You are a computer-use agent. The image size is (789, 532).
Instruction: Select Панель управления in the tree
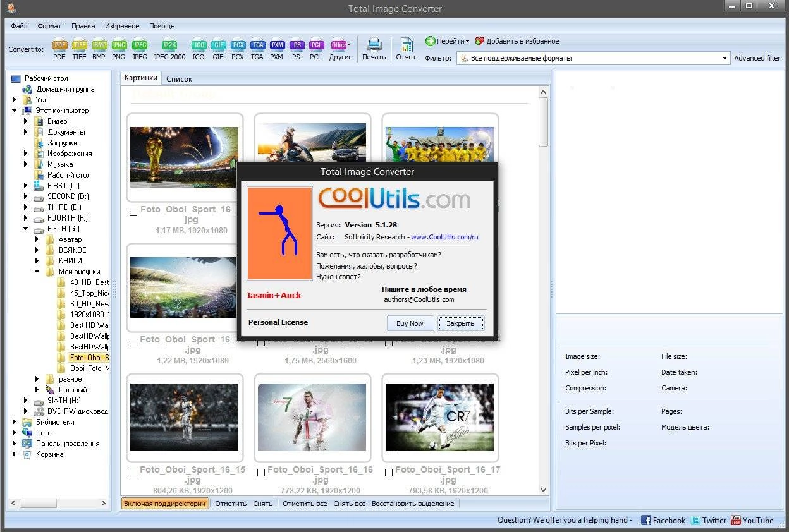(x=68, y=444)
